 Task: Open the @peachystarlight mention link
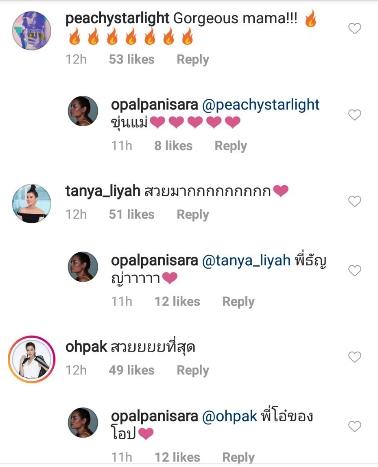pyautogui.click(x=261, y=105)
